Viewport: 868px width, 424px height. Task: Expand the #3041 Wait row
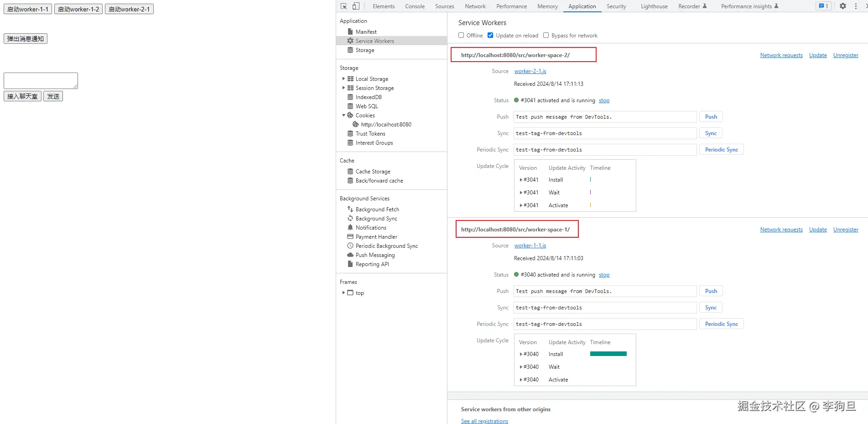(521, 193)
